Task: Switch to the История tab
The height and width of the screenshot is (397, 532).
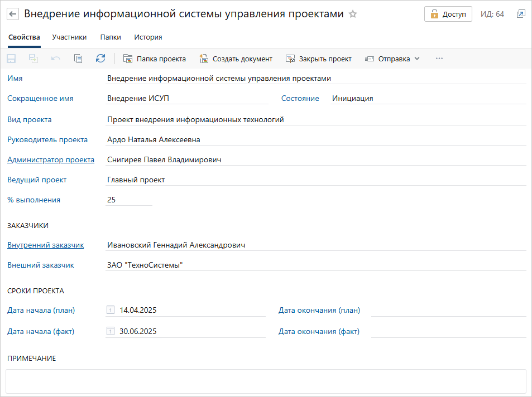Action: pos(148,37)
